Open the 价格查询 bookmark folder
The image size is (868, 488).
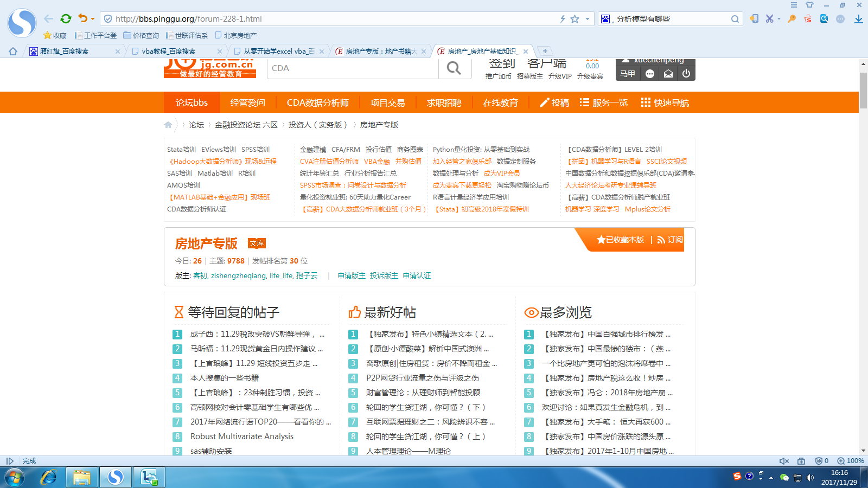pos(141,35)
